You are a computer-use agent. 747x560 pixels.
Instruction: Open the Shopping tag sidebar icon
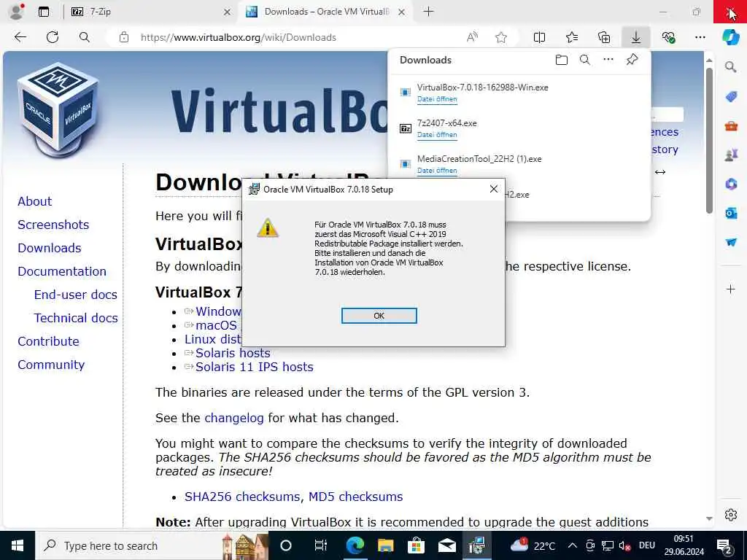pyautogui.click(x=731, y=97)
